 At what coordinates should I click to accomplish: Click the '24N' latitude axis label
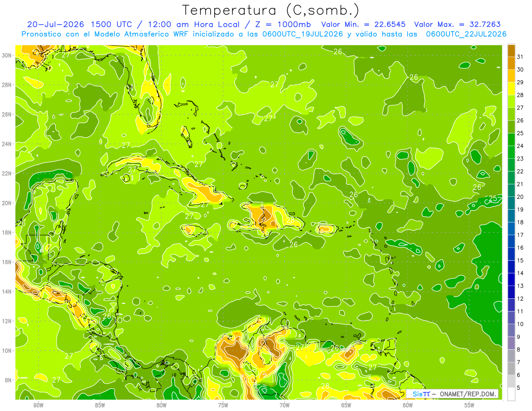(x=8, y=144)
